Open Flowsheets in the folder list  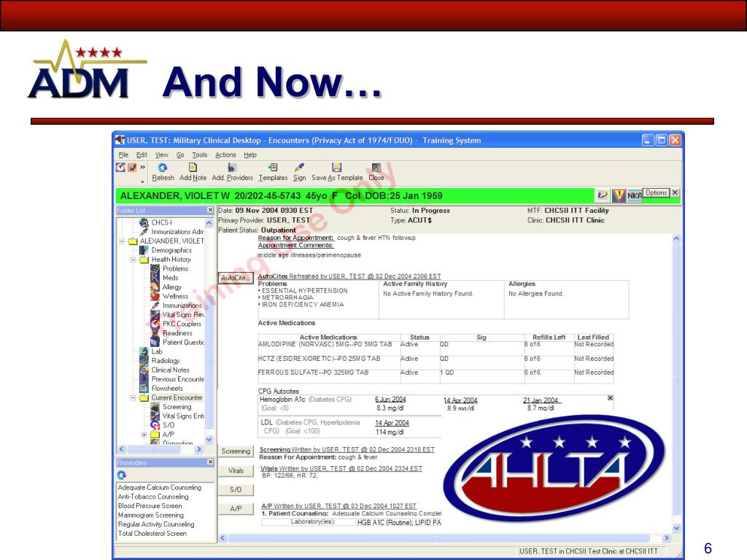click(x=167, y=389)
